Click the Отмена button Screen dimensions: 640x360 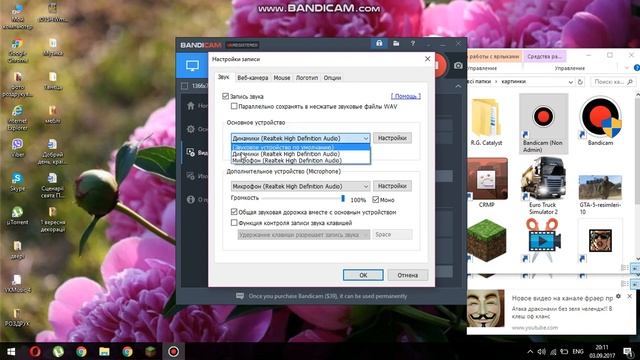407,275
